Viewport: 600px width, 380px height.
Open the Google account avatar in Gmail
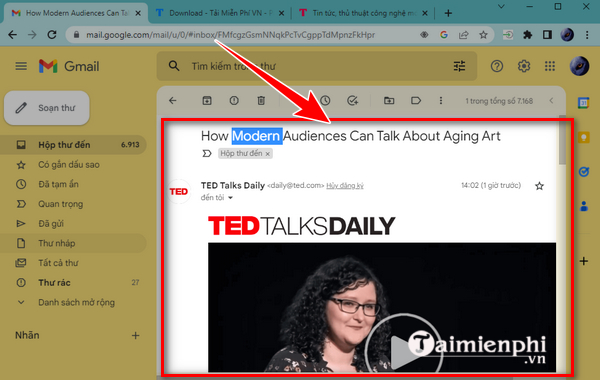579,66
